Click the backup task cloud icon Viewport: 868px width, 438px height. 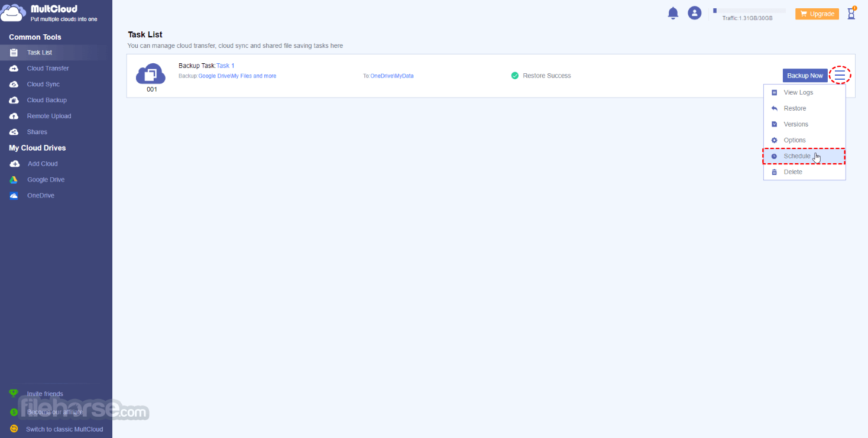pos(151,74)
